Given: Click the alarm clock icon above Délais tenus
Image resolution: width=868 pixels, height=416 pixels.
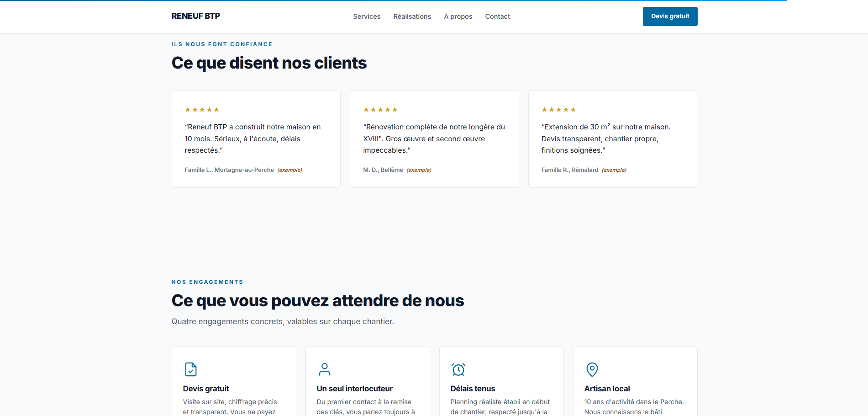Looking at the screenshot, I should 458,369.
